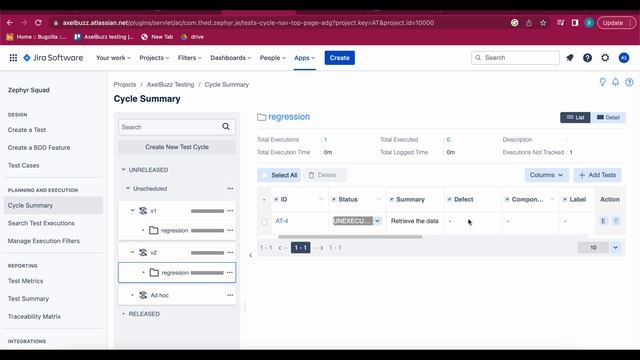Viewport: 640px width, 360px height.
Task: Open more options for Ad hoc cycle
Action: pyautogui.click(x=230, y=295)
